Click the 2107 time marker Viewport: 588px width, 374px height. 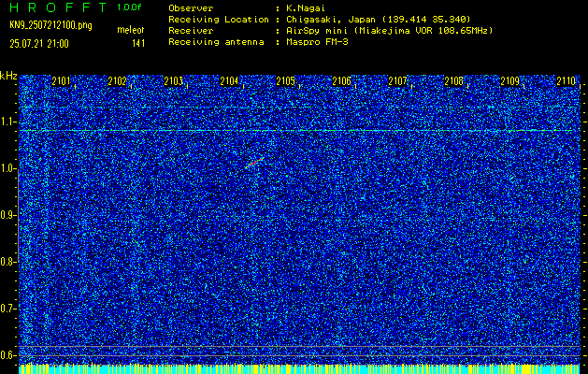pyautogui.click(x=397, y=81)
